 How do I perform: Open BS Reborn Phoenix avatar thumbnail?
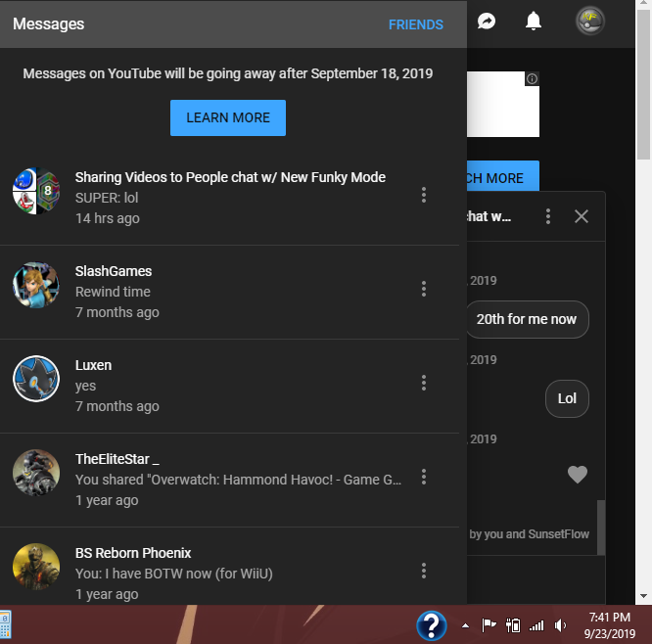(x=36, y=567)
